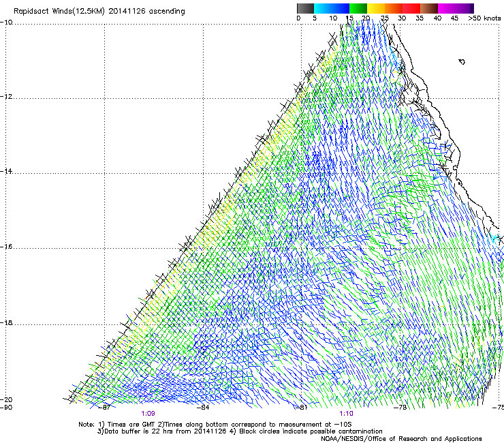Click the 'Times are GMT' note line
Viewport: 504px width, 443px height.
point(215,425)
